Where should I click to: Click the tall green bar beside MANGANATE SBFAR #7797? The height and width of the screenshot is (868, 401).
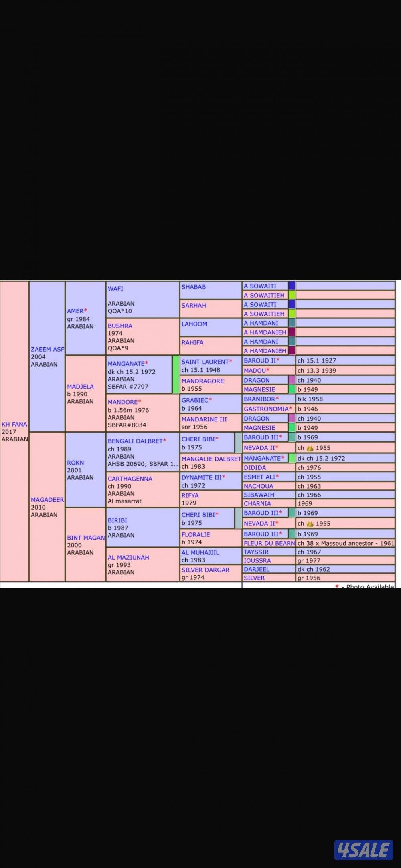tap(176, 374)
